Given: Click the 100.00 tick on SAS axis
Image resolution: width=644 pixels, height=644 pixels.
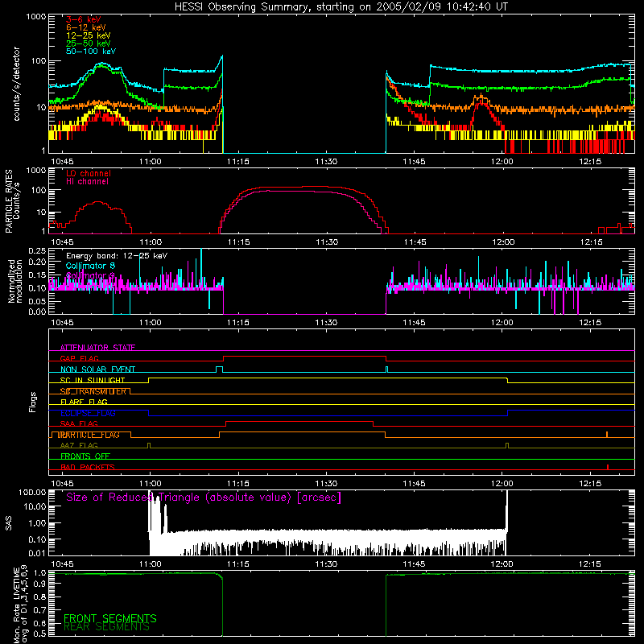Looking at the screenshot, I should pyautogui.click(x=32, y=493).
